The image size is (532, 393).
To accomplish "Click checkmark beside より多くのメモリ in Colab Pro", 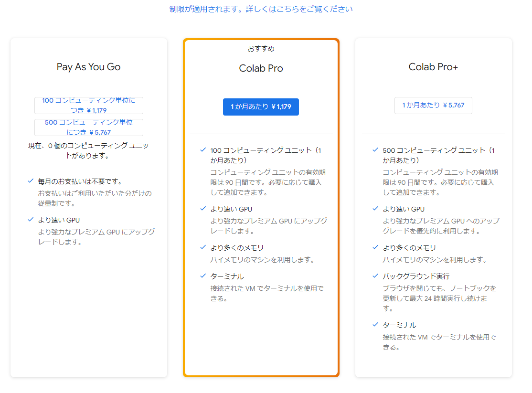I will click(x=203, y=247).
